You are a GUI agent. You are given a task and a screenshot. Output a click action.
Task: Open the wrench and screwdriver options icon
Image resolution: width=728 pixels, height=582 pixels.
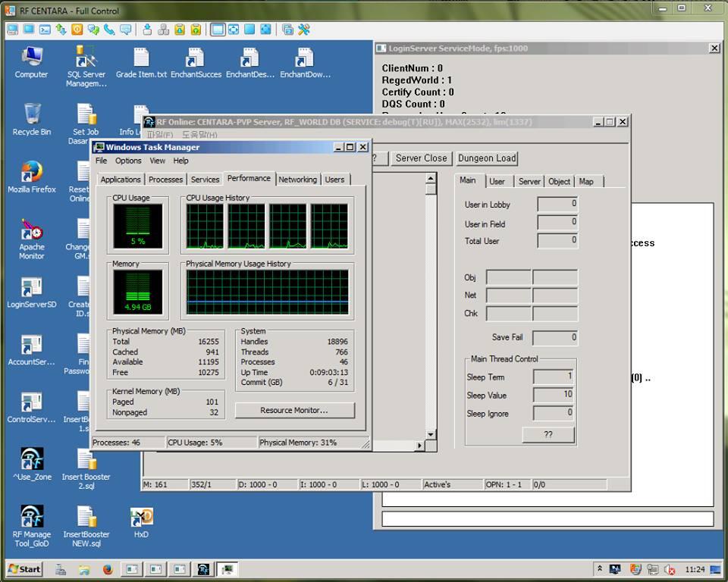click(304, 30)
